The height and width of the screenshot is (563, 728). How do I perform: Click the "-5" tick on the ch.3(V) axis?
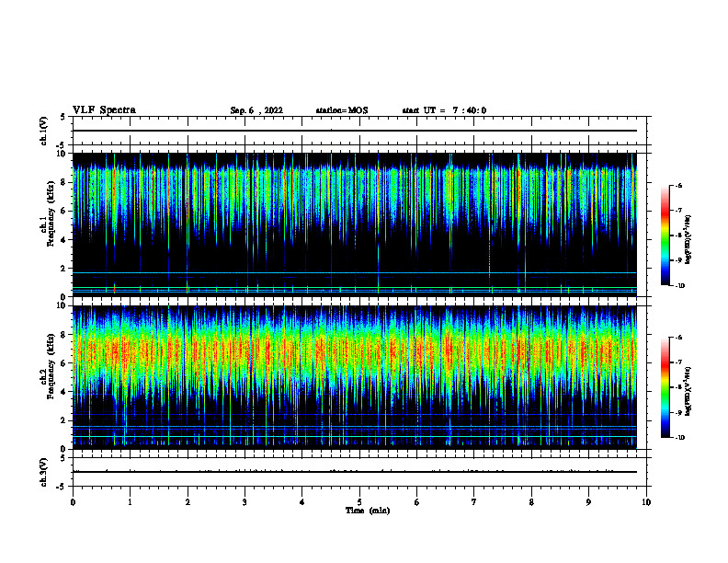click(62, 487)
